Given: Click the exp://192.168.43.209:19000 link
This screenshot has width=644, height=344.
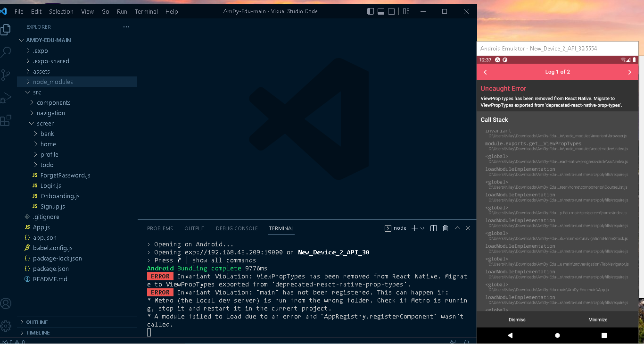Looking at the screenshot, I should (233, 252).
